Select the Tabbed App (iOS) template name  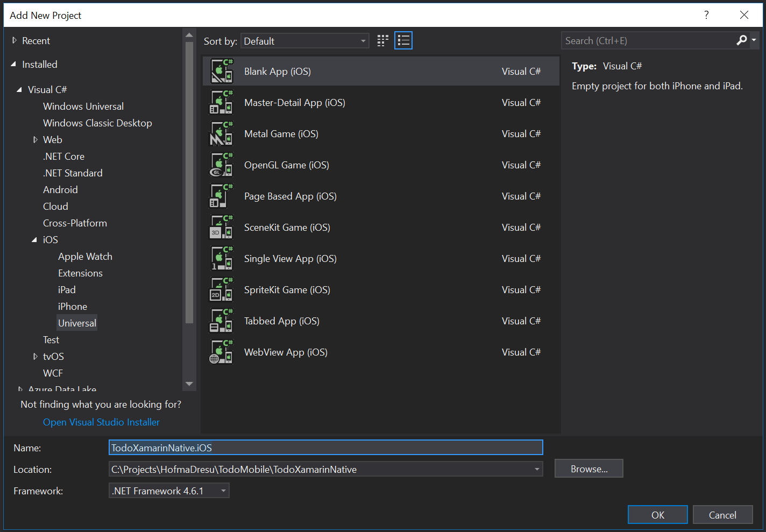pos(282,321)
